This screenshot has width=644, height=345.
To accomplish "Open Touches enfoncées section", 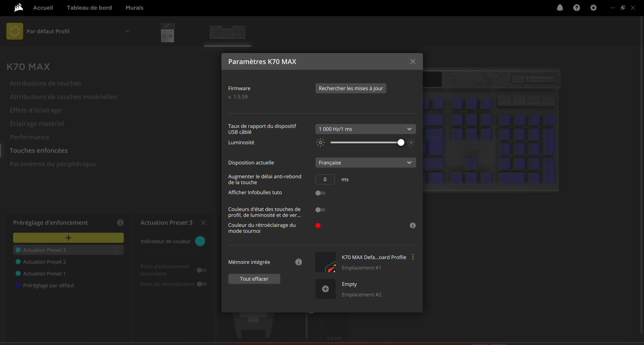I will point(39,150).
